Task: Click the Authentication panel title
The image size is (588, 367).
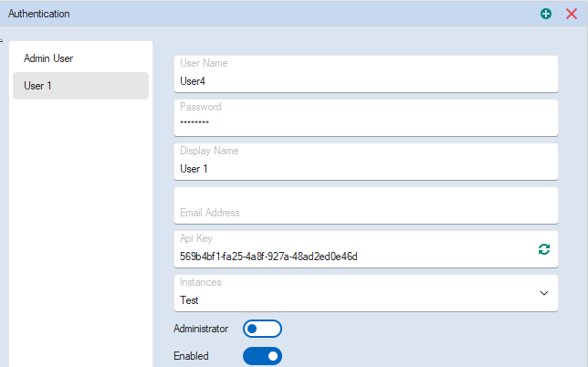Action: click(39, 14)
